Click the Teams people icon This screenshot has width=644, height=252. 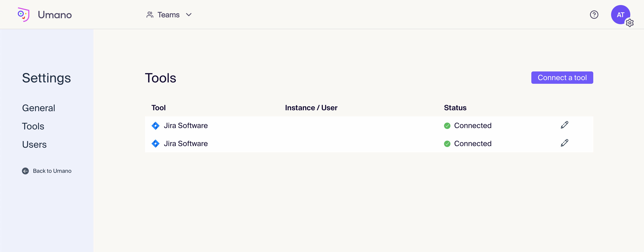tap(150, 15)
